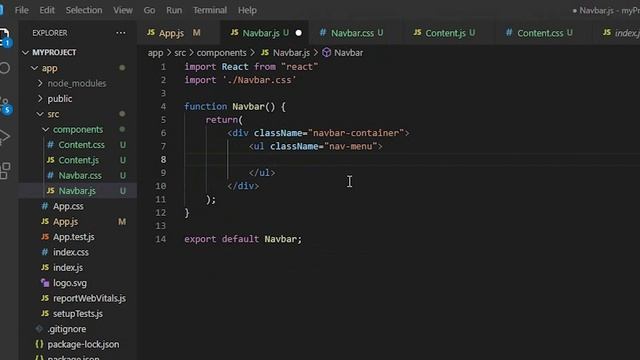
Task: Click unsaved dot on Navbar.js tab
Action: point(298,33)
